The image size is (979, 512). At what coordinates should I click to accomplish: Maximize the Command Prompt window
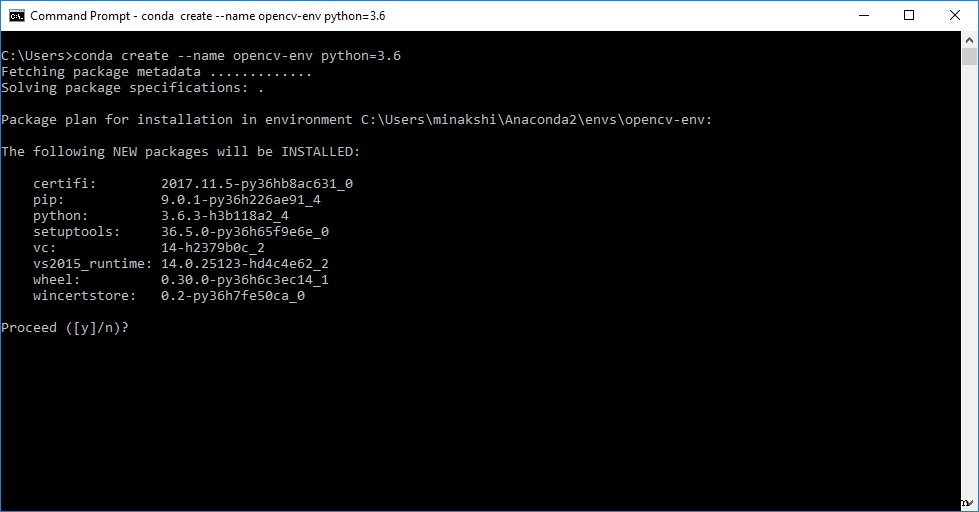(x=909, y=16)
